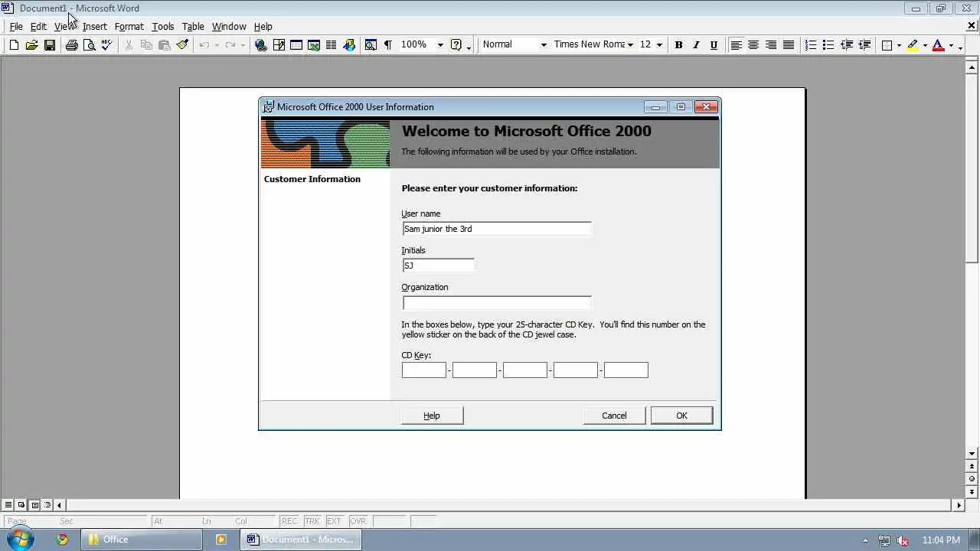This screenshot has height=551, width=980.
Task: Open the Zoom percentage dropdown
Action: coord(440,45)
